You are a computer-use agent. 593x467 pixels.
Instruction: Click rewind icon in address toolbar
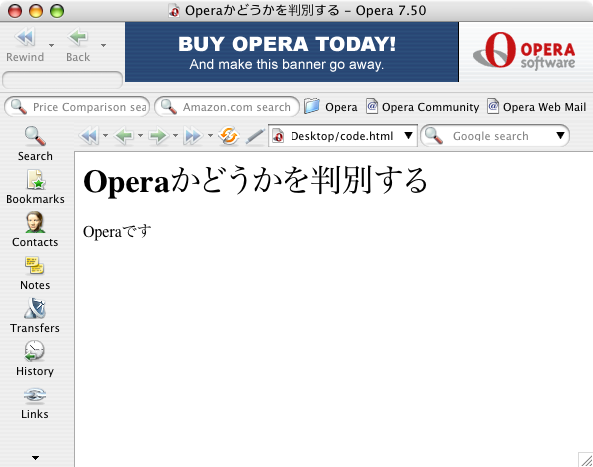pyautogui.click(x=89, y=136)
